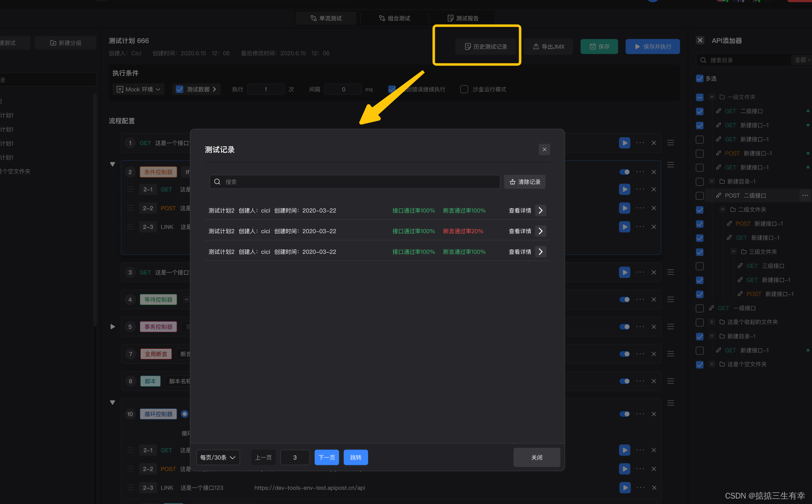This screenshot has width=812, height=504.
Task: Click 清除记录 clear records button
Action: point(525,182)
